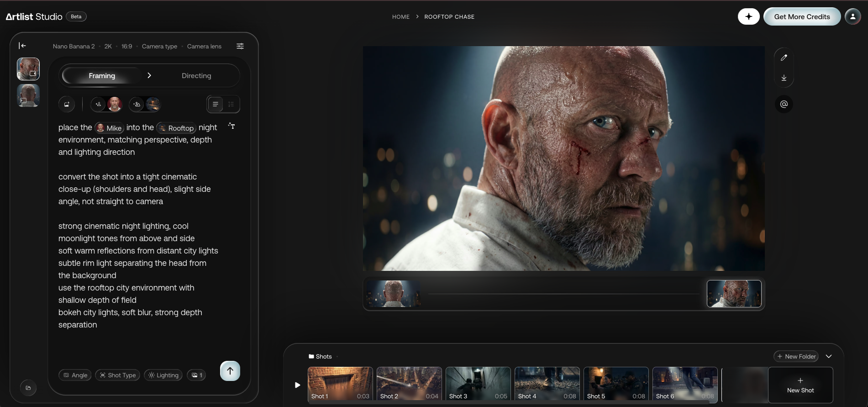The image size is (868, 407).
Task: Switch to paragraph text view toggle
Action: (x=216, y=104)
